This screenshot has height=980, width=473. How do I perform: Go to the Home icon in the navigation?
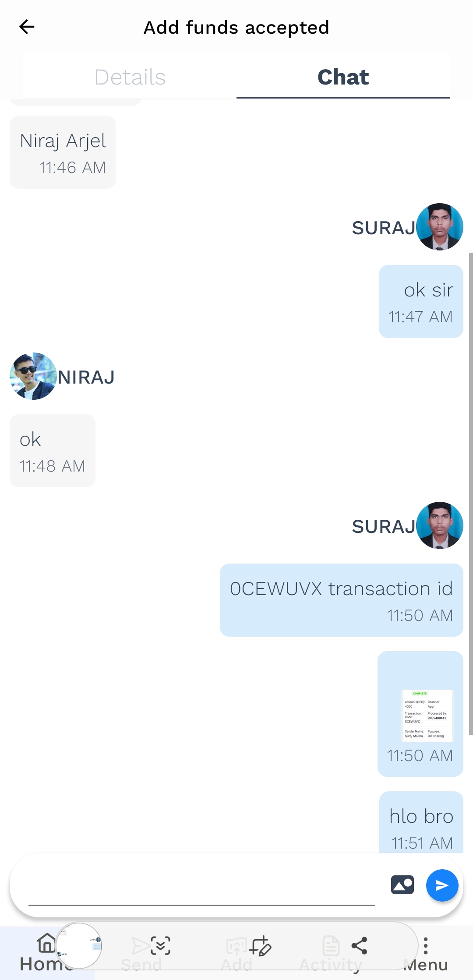(46, 943)
